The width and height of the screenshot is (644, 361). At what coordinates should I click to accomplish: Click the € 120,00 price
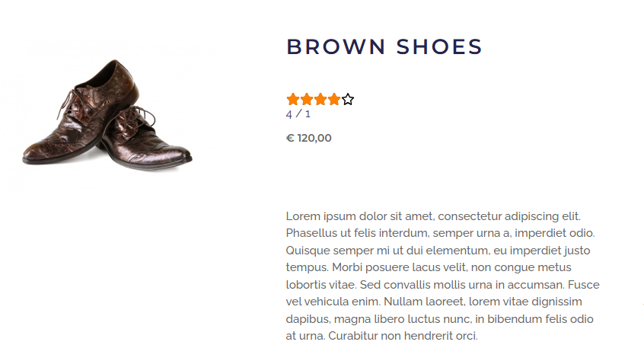[x=309, y=138]
